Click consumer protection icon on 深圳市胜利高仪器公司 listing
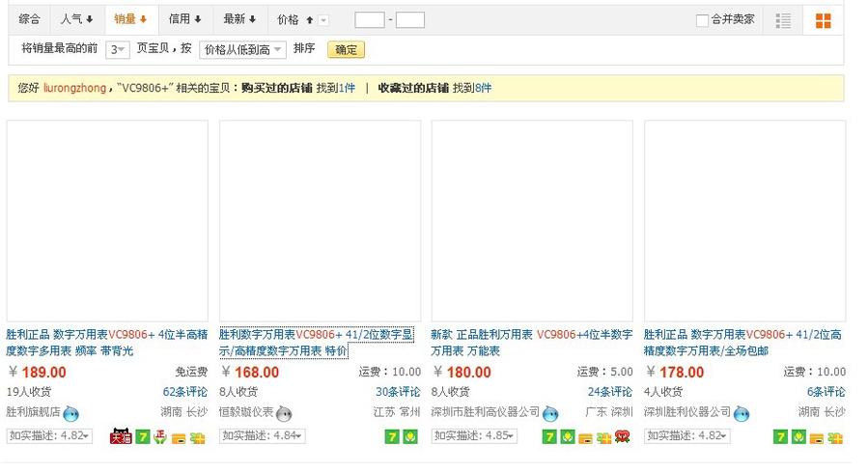The image size is (868, 473). pos(568,437)
